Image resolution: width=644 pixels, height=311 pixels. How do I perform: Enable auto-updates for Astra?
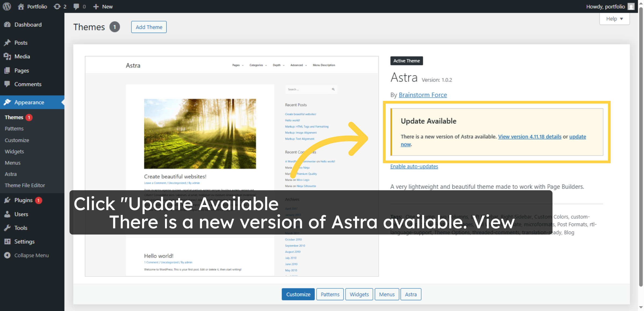[414, 166]
